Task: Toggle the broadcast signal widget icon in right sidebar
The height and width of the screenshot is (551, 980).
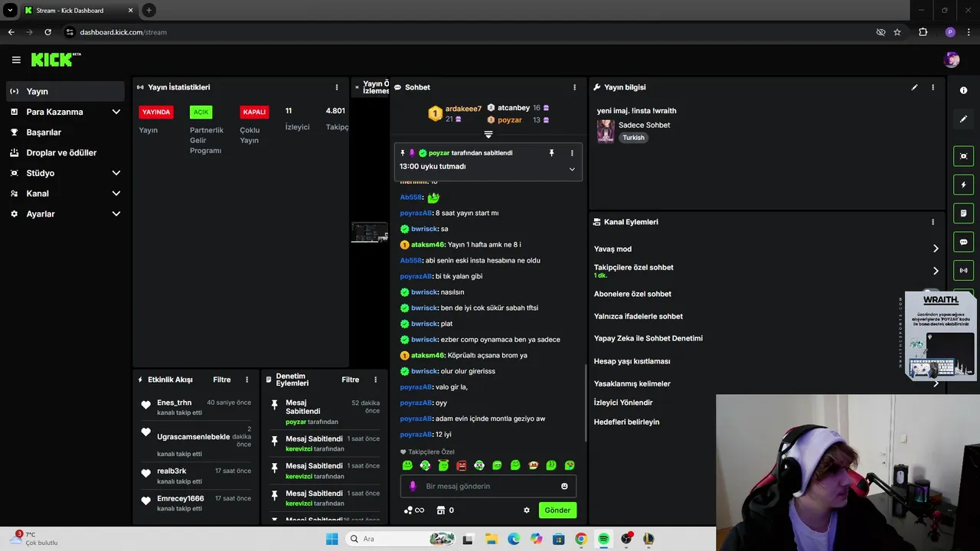Action: (963, 270)
